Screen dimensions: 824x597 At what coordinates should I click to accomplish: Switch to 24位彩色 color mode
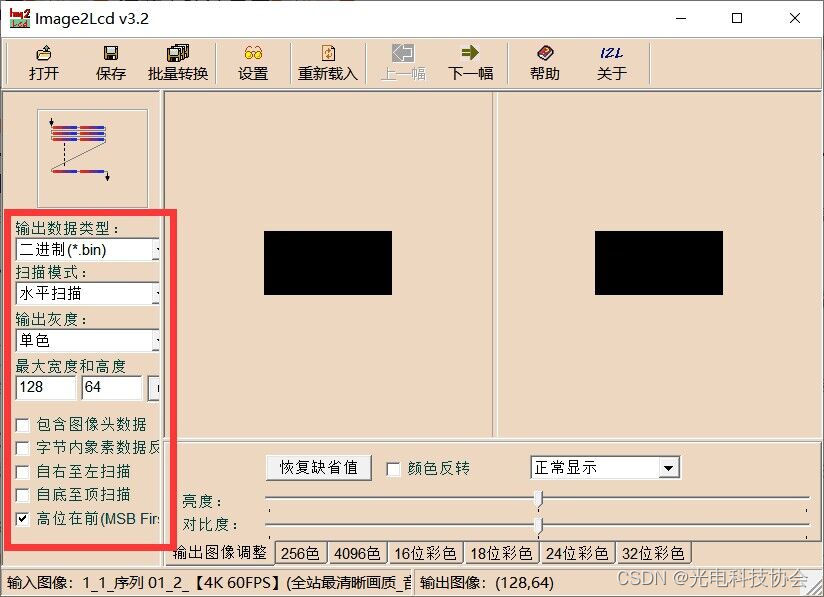pos(577,552)
